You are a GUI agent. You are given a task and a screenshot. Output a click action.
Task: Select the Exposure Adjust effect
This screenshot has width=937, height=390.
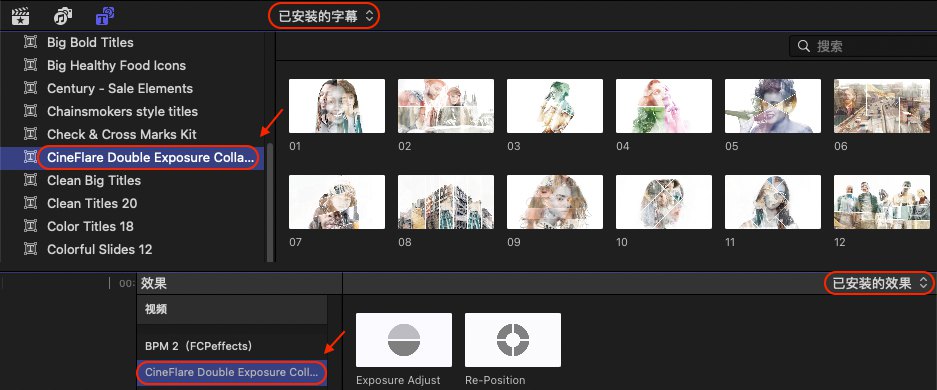point(404,340)
